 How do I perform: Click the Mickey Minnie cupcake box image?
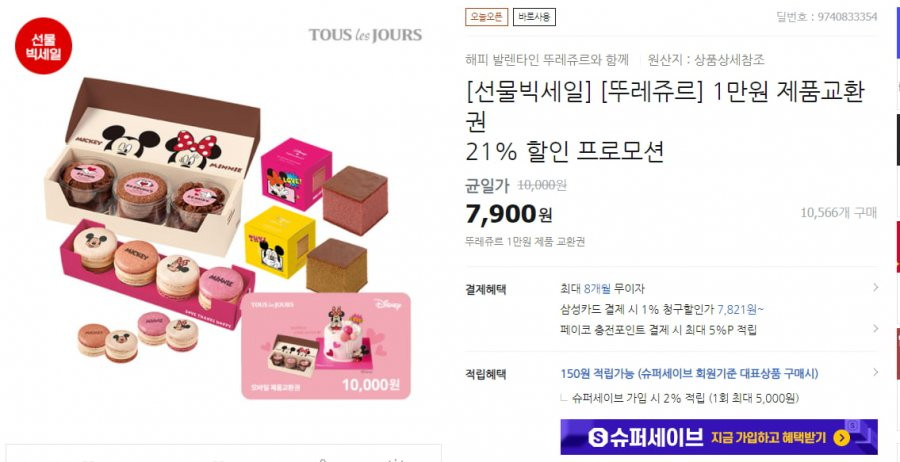click(x=152, y=166)
